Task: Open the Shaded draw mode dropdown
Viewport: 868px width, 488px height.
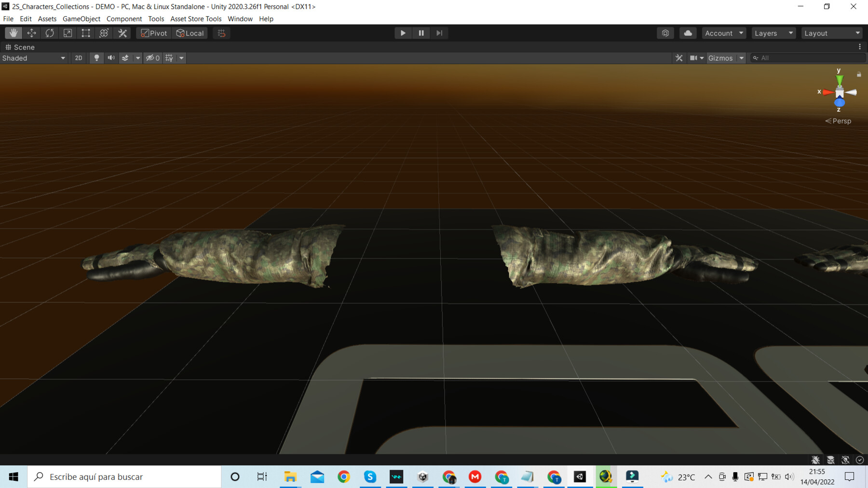Action: pyautogui.click(x=34, y=58)
